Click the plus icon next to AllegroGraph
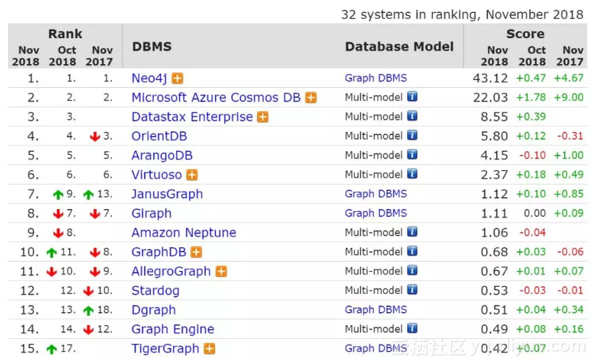The image size is (594, 364). [221, 271]
